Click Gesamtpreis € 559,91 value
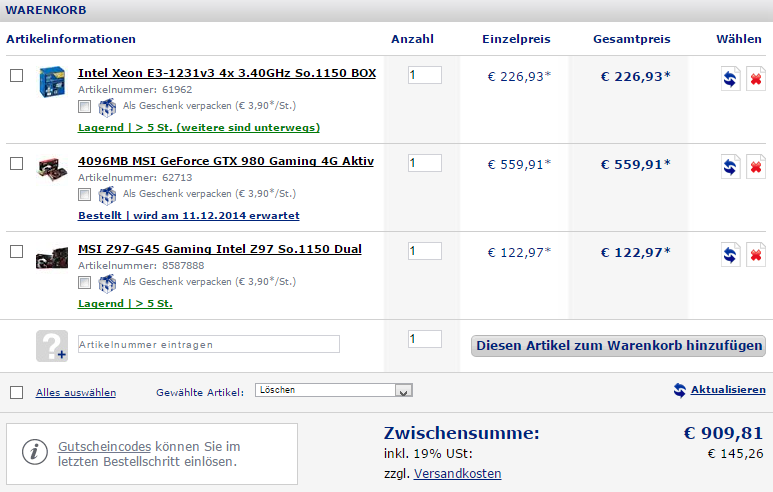The width and height of the screenshot is (773, 492). click(635, 164)
